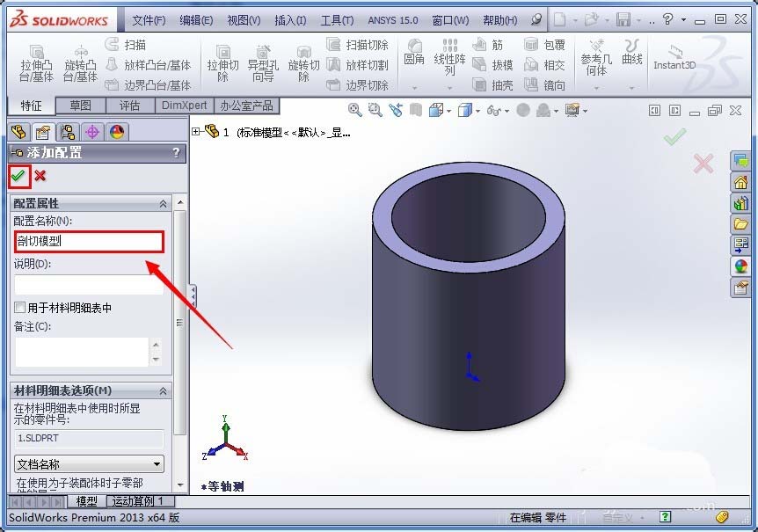
Task: Open help for 添加配置 panel
Action: pyautogui.click(x=177, y=153)
